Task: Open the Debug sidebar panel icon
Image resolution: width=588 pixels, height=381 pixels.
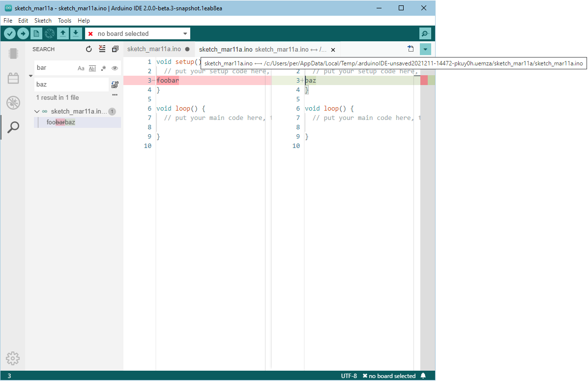Action: (x=13, y=103)
